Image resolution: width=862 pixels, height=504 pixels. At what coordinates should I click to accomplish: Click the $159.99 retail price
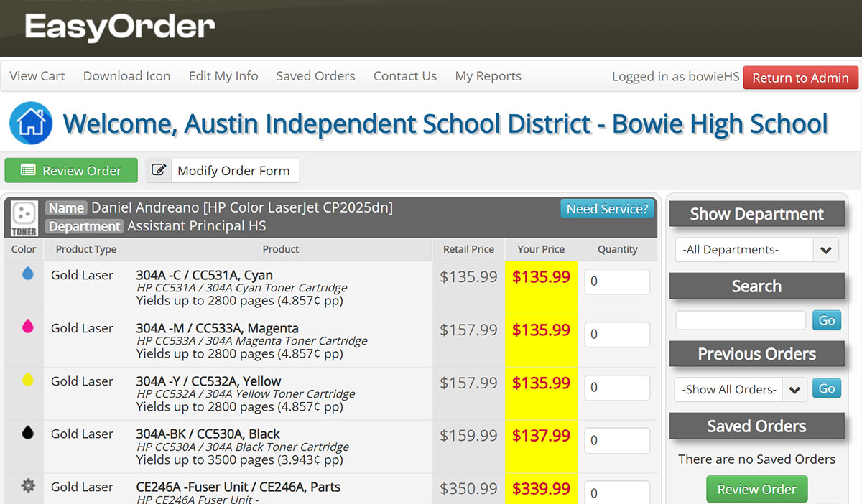pos(468,436)
